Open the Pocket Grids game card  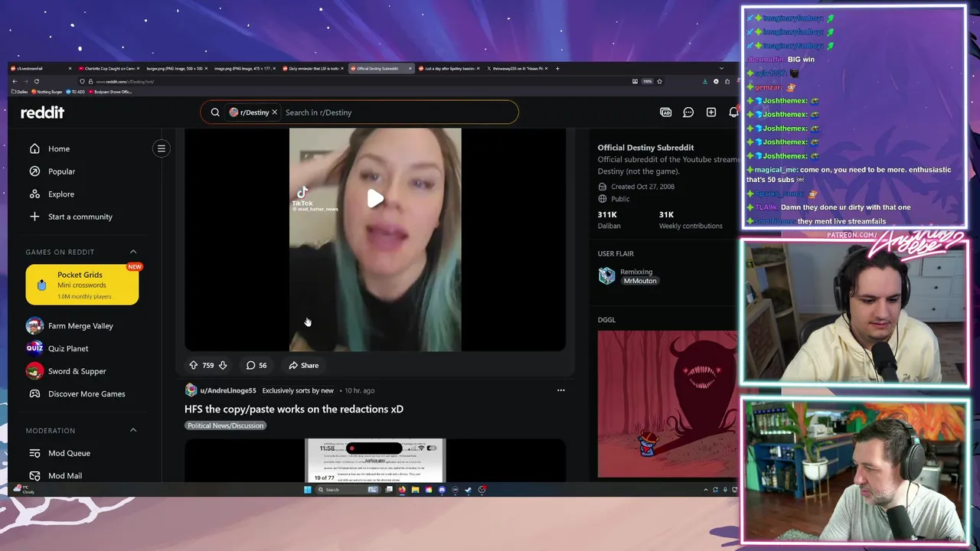tap(82, 285)
